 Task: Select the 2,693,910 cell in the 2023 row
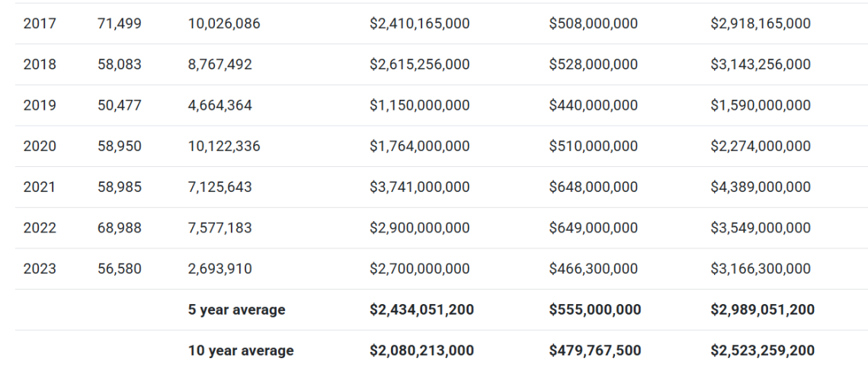(x=219, y=269)
